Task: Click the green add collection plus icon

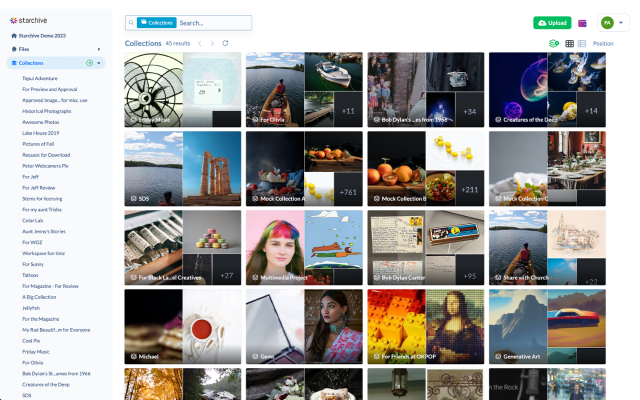Action: tap(89, 63)
